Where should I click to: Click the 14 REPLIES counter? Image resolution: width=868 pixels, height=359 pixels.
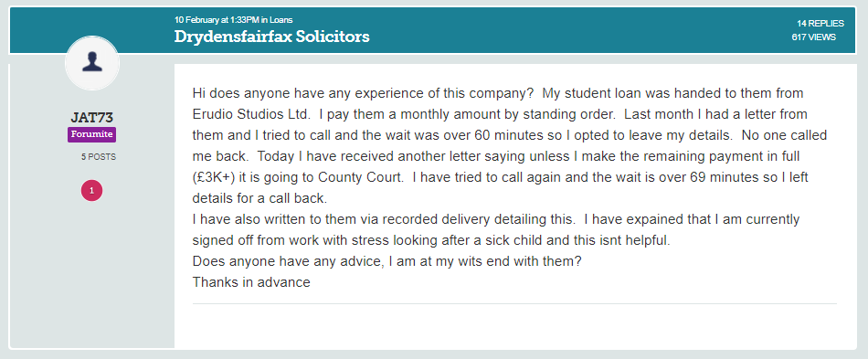[x=820, y=23]
